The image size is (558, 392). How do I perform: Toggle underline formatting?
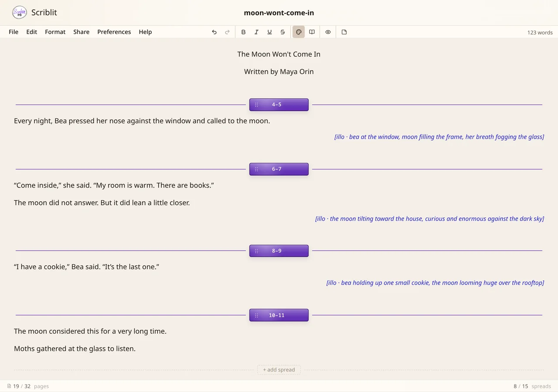(269, 32)
